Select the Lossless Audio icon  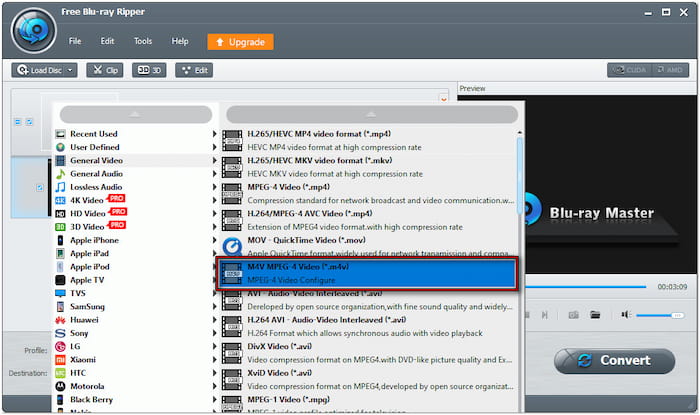click(60, 187)
